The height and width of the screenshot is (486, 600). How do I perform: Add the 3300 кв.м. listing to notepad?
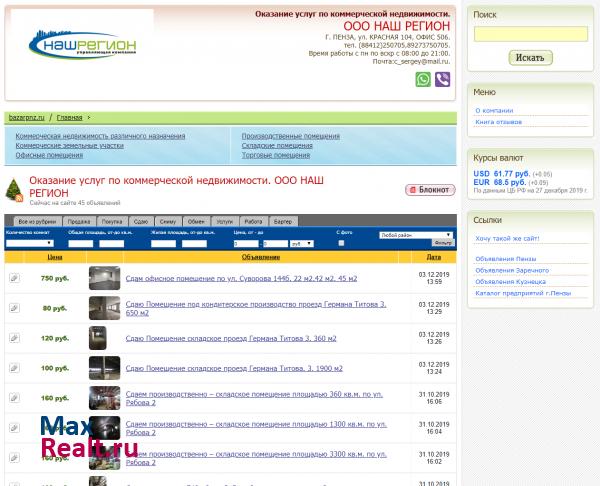coord(14,458)
